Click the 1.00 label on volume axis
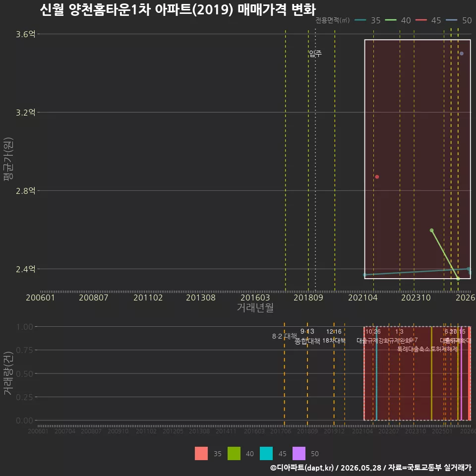Screen dimensions: 476x476 [x=25, y=327]
